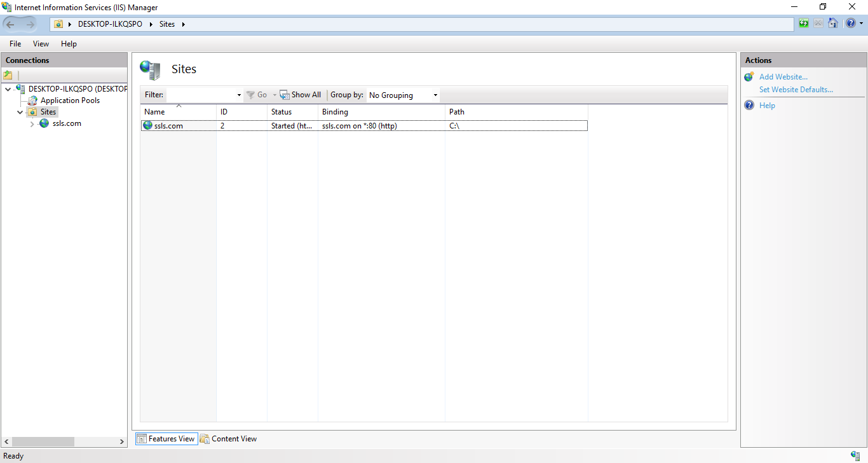The height and width of the screenshot is (463, 868).
Task: Open the File menu
Action: 15,44
